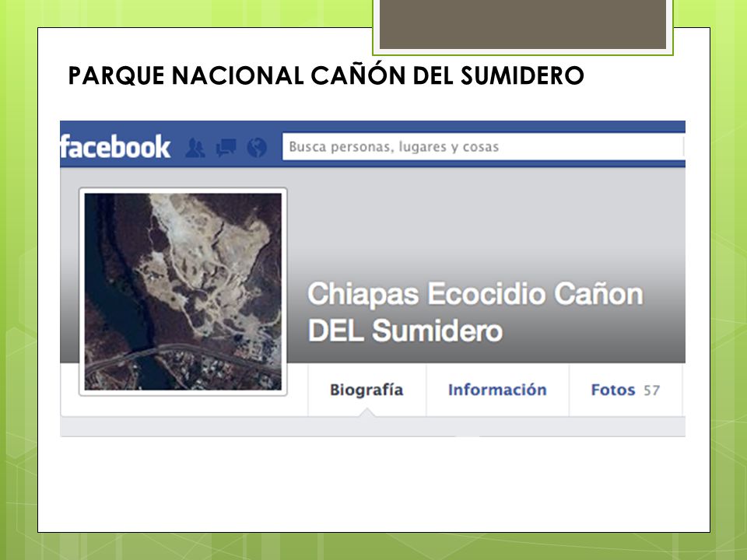Click the green slide background border
The height and width of the screenshot is (560, 747).
click(x=18, y=285)
